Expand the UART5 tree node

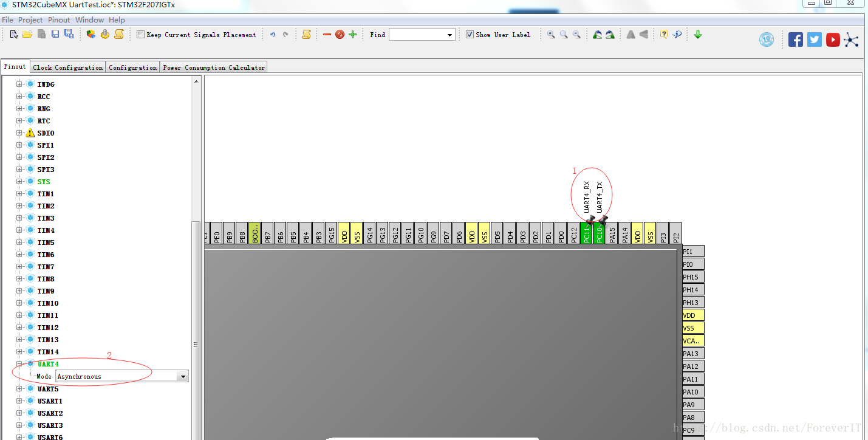(x=19, y=389)
